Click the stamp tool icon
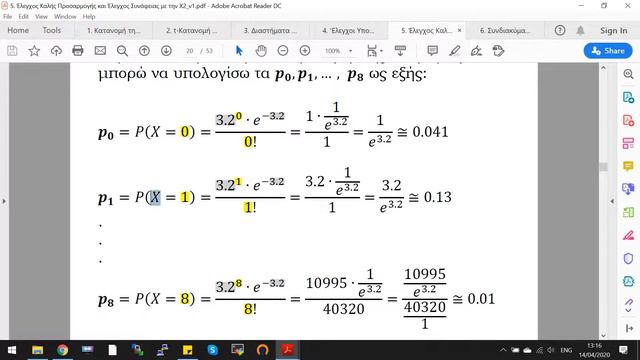The height and width of the screenshot is (360, 640). click(x=498, y=51)
